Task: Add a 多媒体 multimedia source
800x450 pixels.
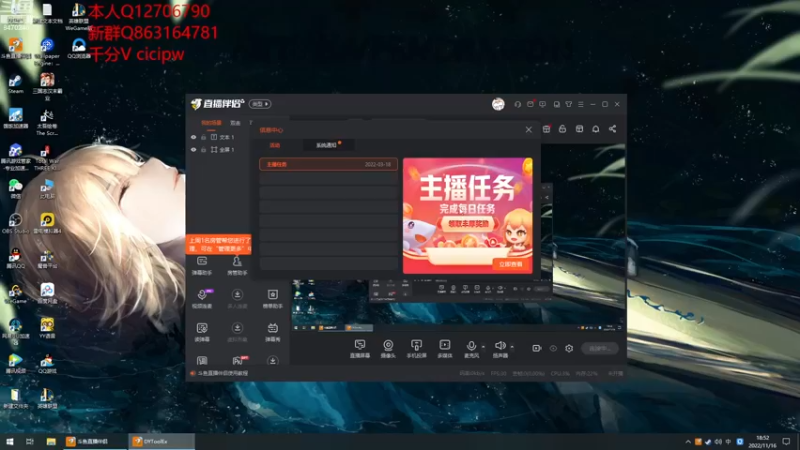Action: (445, 348)
